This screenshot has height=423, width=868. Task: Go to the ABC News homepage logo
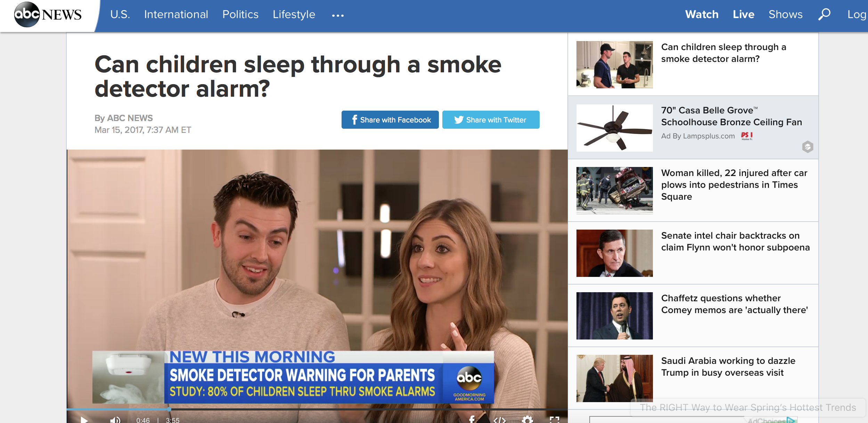pyautogui.click(x=48, y=15)
